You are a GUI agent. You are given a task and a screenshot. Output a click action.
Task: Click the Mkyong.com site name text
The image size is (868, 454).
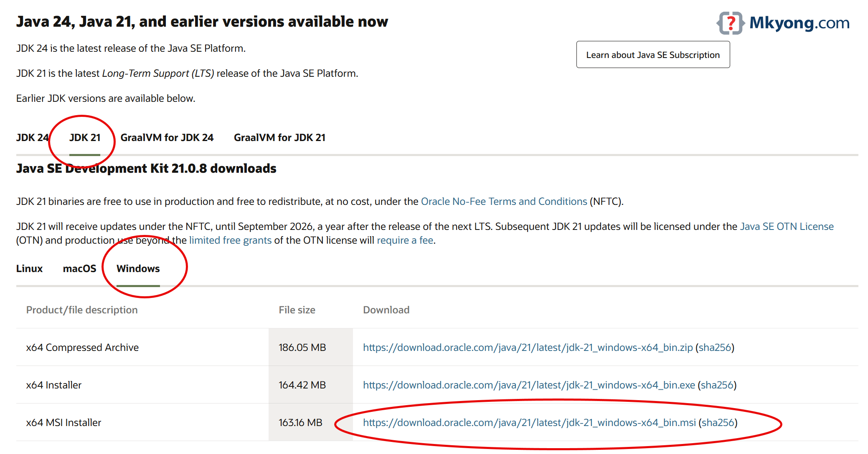pyautogui.click(x=799, y=23)
